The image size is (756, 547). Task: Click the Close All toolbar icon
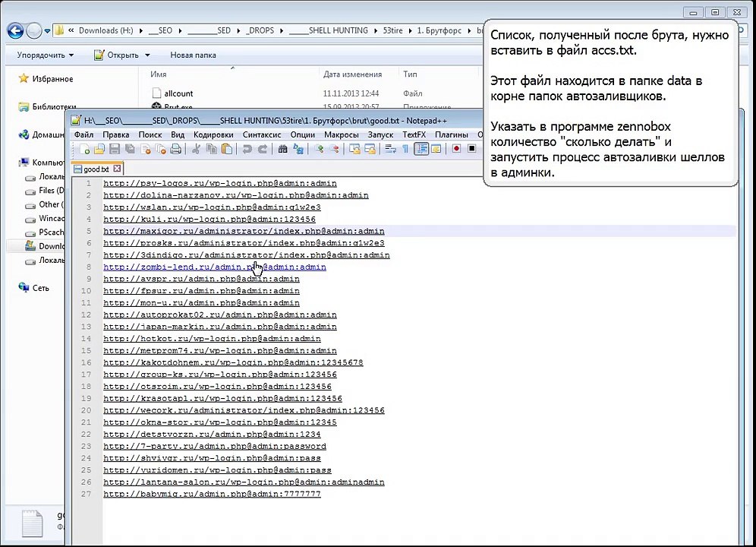tap(161, 149)
